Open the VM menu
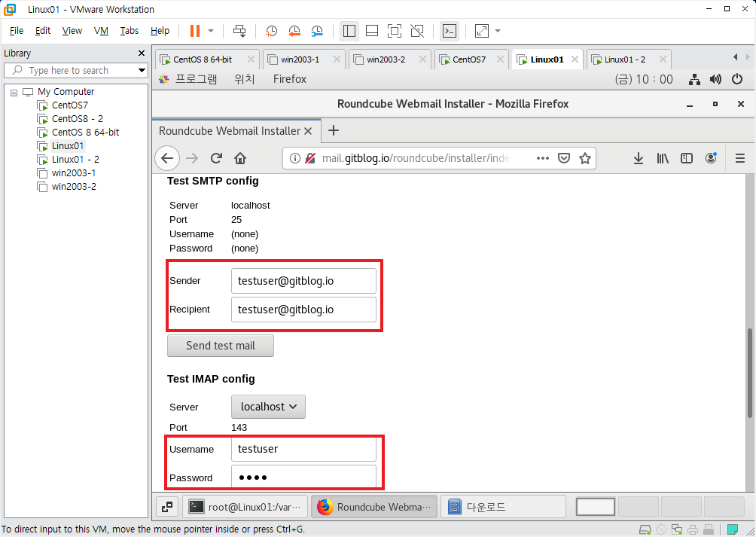The image size is (756, 537). pyautogui.click(x=101, y=30)
